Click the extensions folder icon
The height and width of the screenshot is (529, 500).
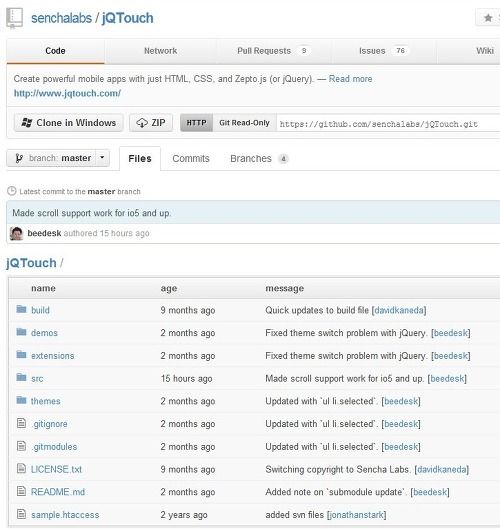pyautogui.click(x=21, y=355)
